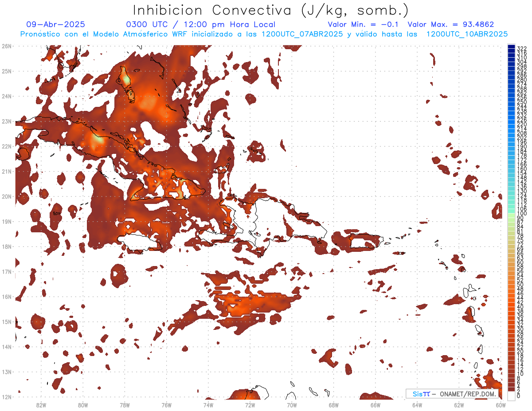Click the dark blue legend swatch beside 322

[x=512, y=47]
